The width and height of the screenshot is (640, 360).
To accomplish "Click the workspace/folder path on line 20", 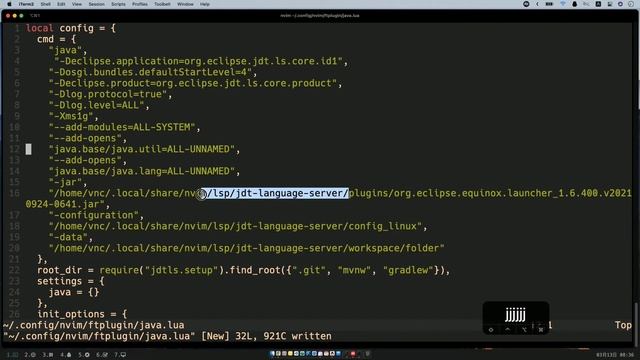I will pos(247,249).
